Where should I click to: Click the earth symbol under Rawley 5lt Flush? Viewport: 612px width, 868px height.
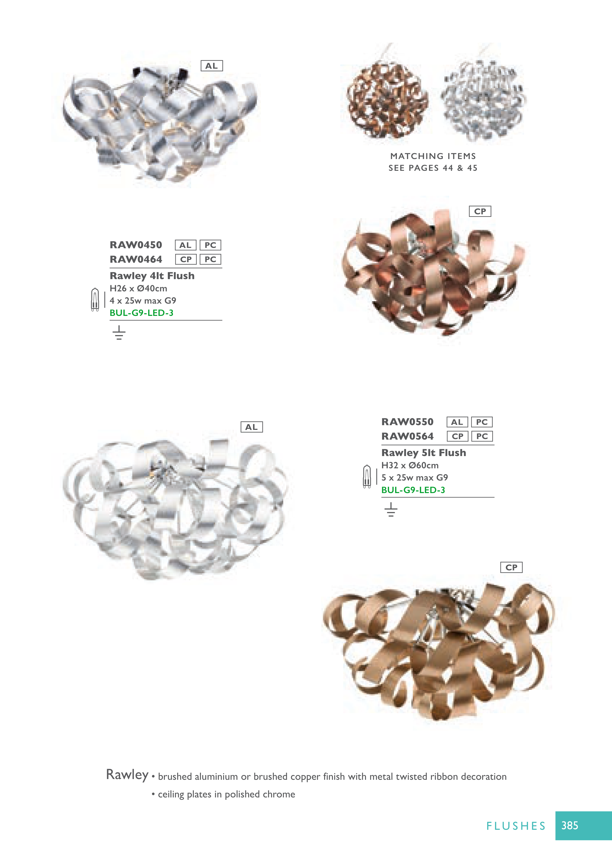point(391,510)
